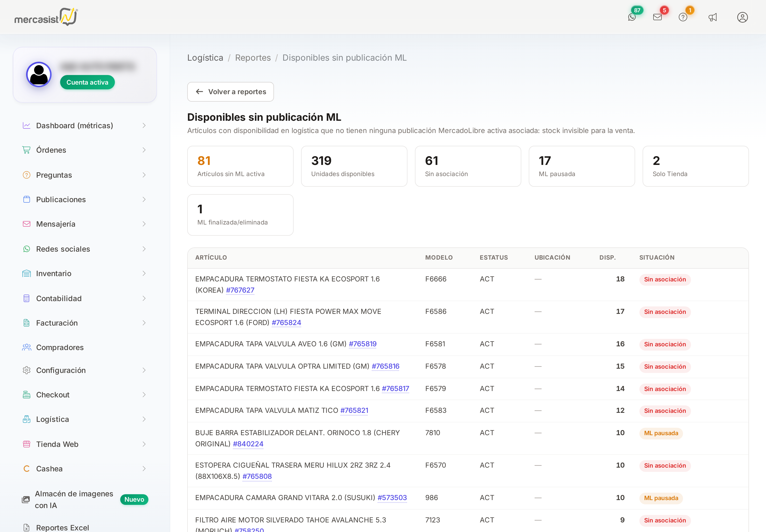Click the Preguntas question icon

point(26,175)
